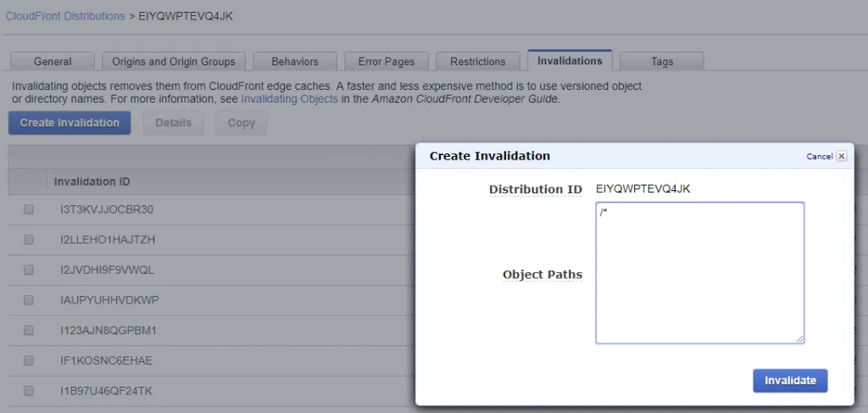The width and height of the screenshot is (868, 413).
Task: Select checkbox for invalidation I3T3KVJJOCBR30
Action: tap(29, 209)
